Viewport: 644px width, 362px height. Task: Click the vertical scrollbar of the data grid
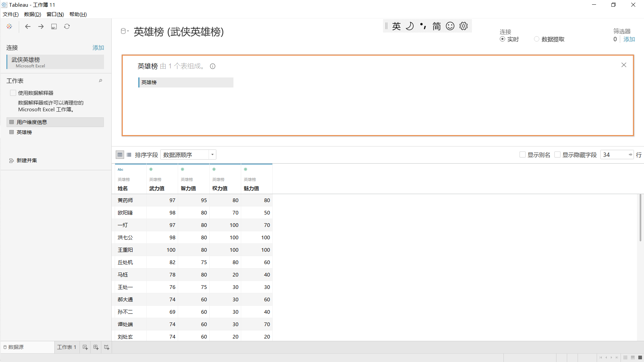click(640, 218)
